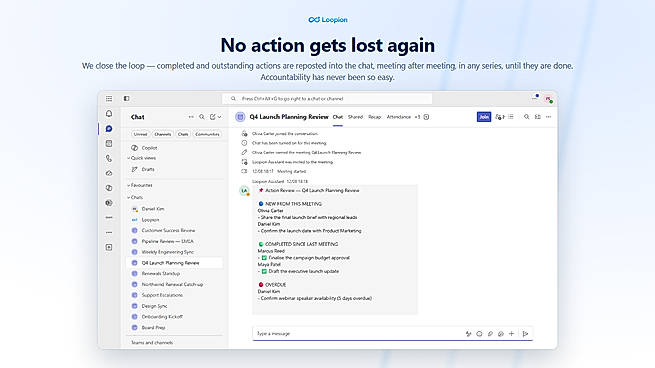Click the Loopion Assistant LA avatar
Screen dimensions: 655x368
244,191
